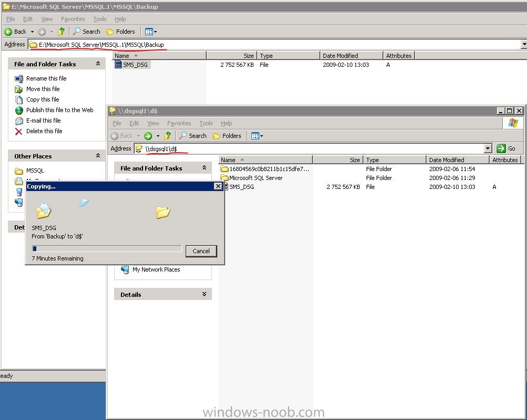Open Favorites menu in the Backup window
527x420 pixels.
[73, 19]
